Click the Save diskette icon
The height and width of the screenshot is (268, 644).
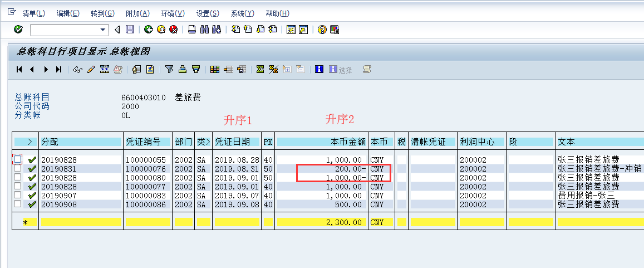[130, 30]
